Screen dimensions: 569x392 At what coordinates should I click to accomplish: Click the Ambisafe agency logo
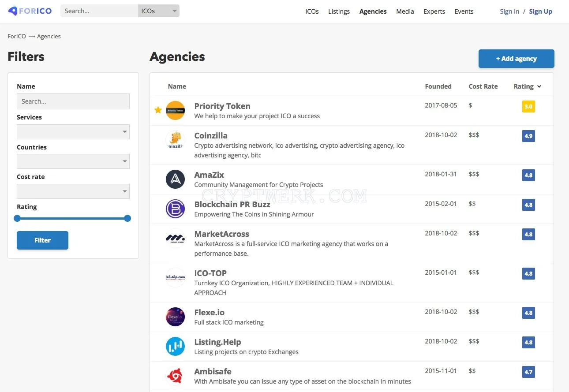coord(175,376)
